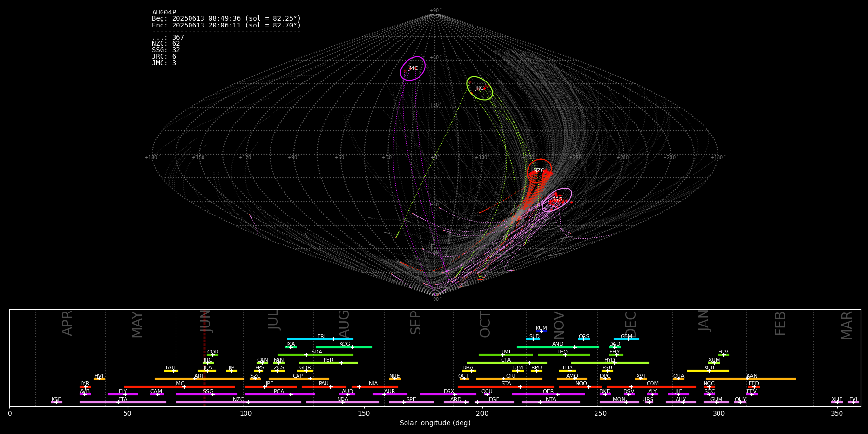Click the AND shower label in timeline
Image resolution: width=868 pixels, height=434 pixels.
(558, 344)
